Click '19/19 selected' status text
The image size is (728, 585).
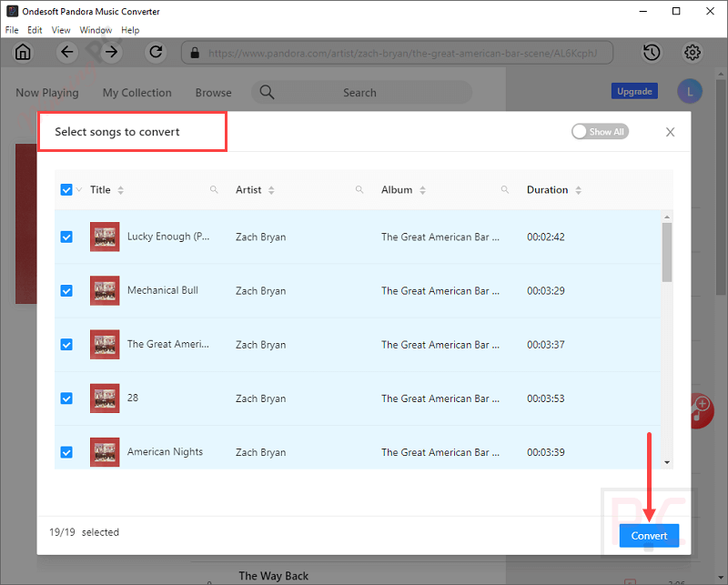(x=84, y=532)
